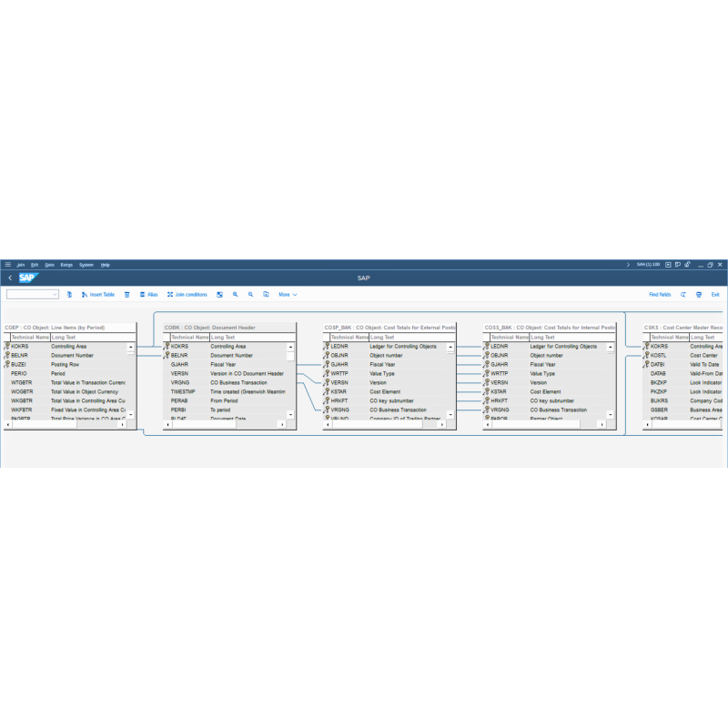Click the fullscreen expand icon in toolbar

[220, 294]
